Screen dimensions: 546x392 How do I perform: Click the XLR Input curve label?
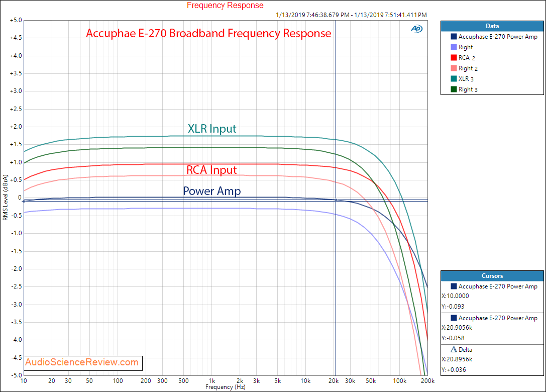click(x=211, y=129)
